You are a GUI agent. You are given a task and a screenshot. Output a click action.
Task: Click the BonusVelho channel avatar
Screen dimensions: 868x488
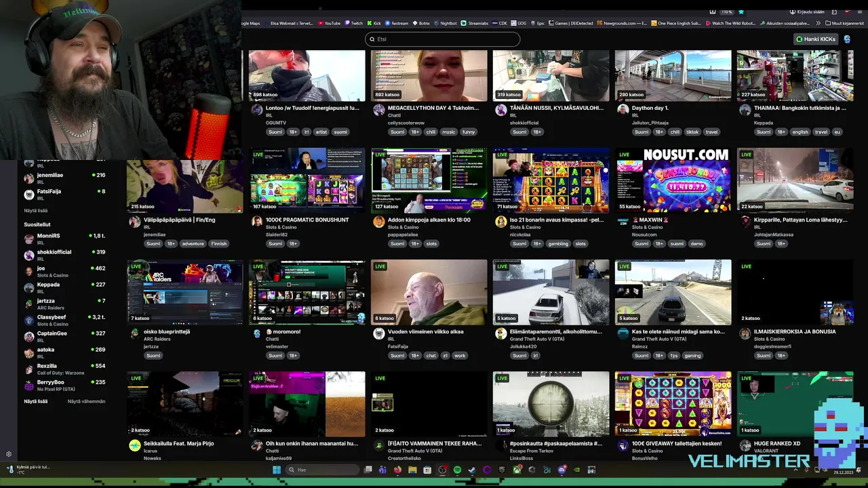pos(623,445)
